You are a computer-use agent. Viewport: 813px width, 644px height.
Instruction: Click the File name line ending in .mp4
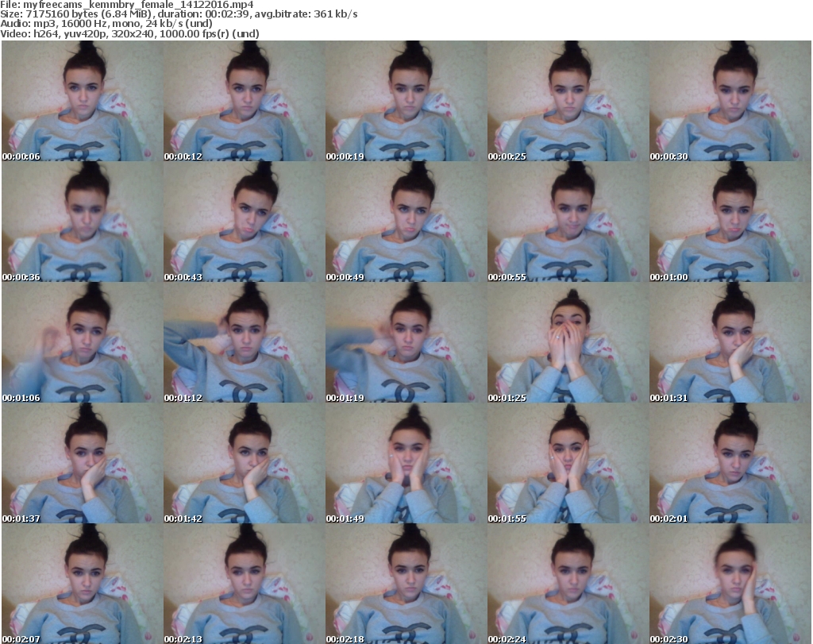(126, 5)
